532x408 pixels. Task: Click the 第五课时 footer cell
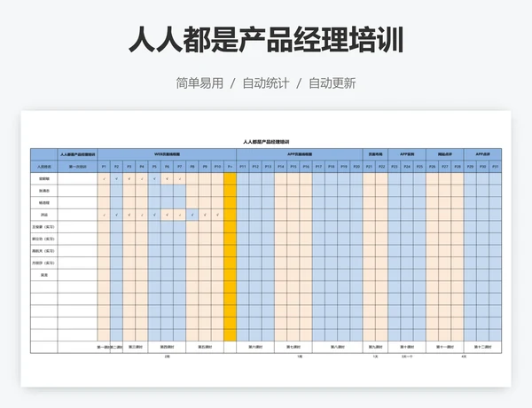click(205, 347)
